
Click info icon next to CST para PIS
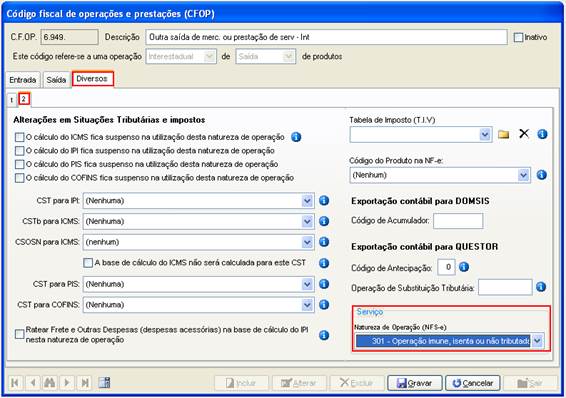324,284
